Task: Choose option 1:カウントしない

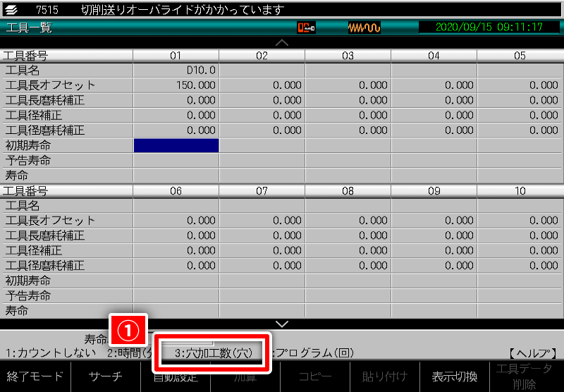Action: click(52, 353)
